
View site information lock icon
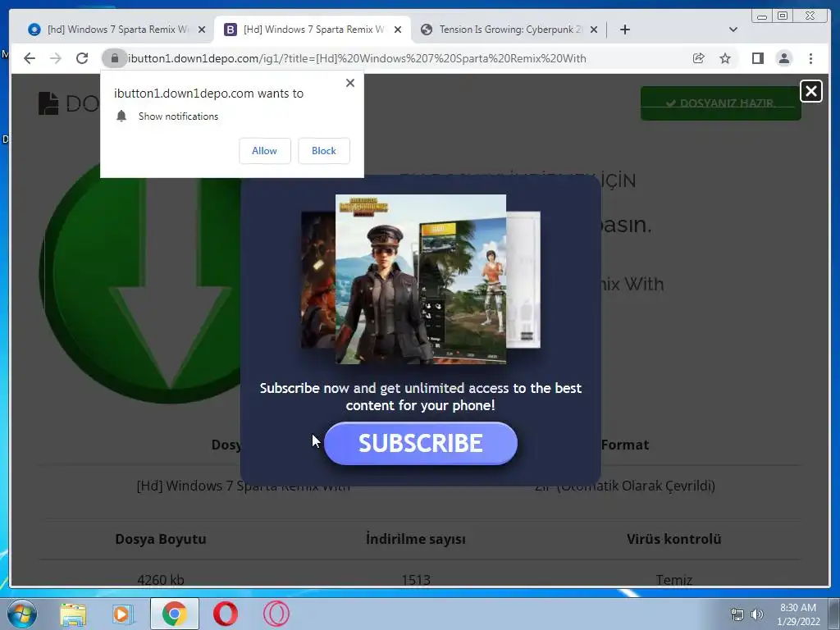pos(114,58)
